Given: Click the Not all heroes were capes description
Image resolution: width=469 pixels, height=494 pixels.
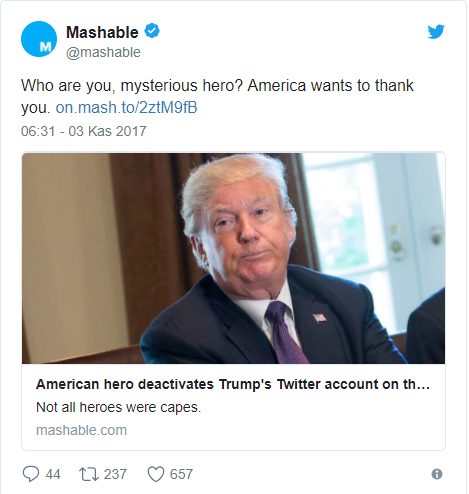Looking at the screenshot, I should [119, 407].
